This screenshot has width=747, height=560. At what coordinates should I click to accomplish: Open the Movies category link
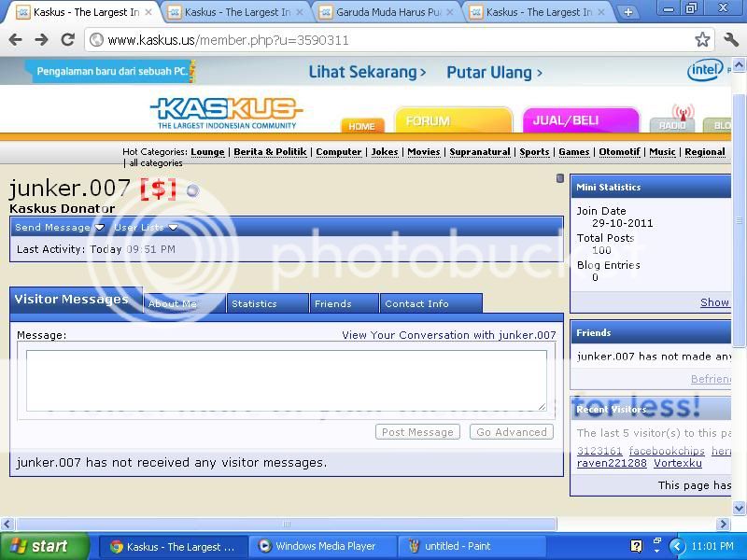[x=424, y=151]
